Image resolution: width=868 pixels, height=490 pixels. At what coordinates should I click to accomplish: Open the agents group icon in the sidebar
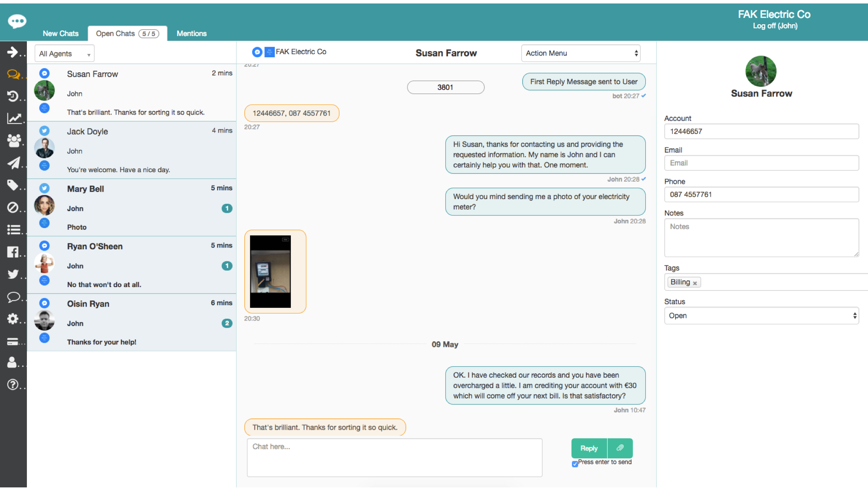[x=14, y=140]
